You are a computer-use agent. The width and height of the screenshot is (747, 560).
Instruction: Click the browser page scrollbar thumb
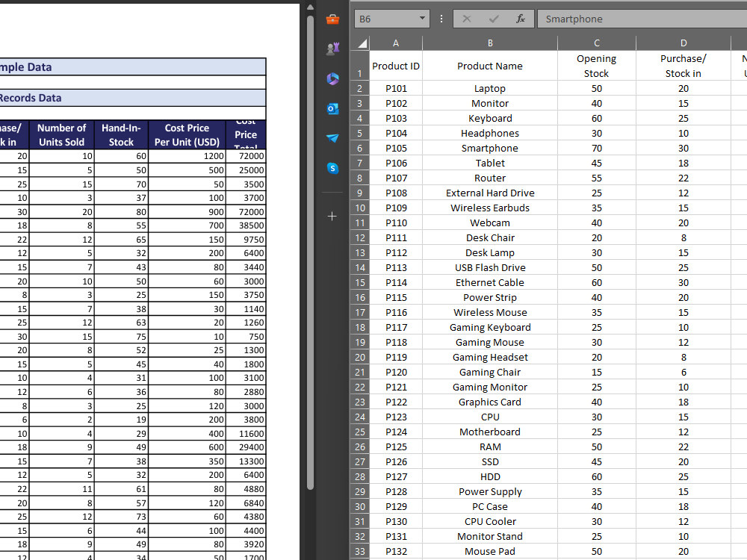tap(310, 252)
